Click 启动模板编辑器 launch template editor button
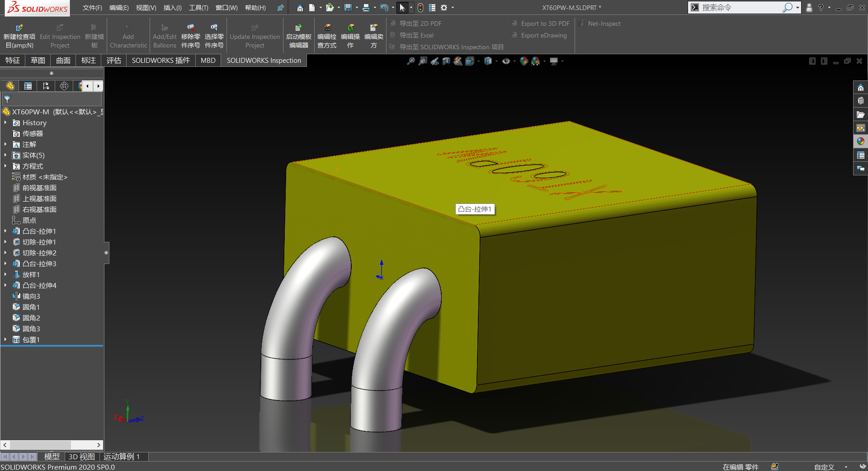The image size is (868, 471). (299, 36)
